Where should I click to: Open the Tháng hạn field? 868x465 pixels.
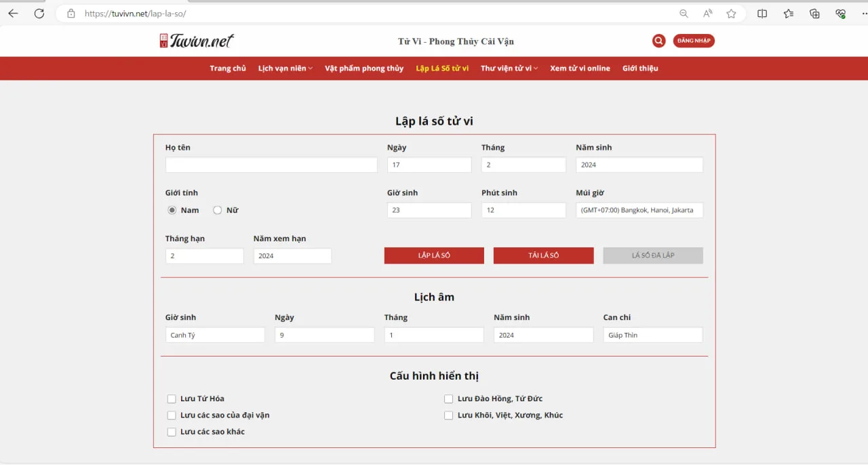(x=204, y=256)
